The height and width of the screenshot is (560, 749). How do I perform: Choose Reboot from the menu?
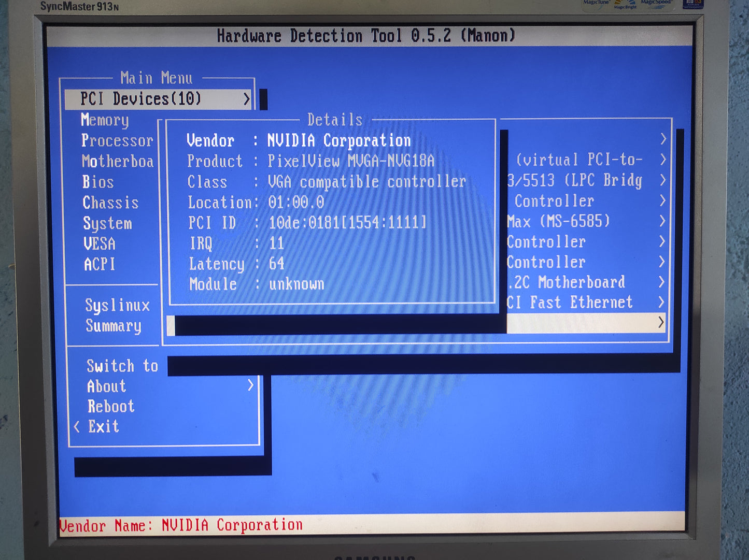click(110, 406)
